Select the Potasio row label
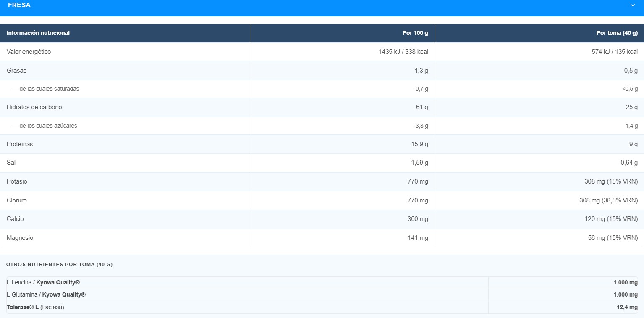This screenshot has height=318, width=644. (x=17, y=181)
